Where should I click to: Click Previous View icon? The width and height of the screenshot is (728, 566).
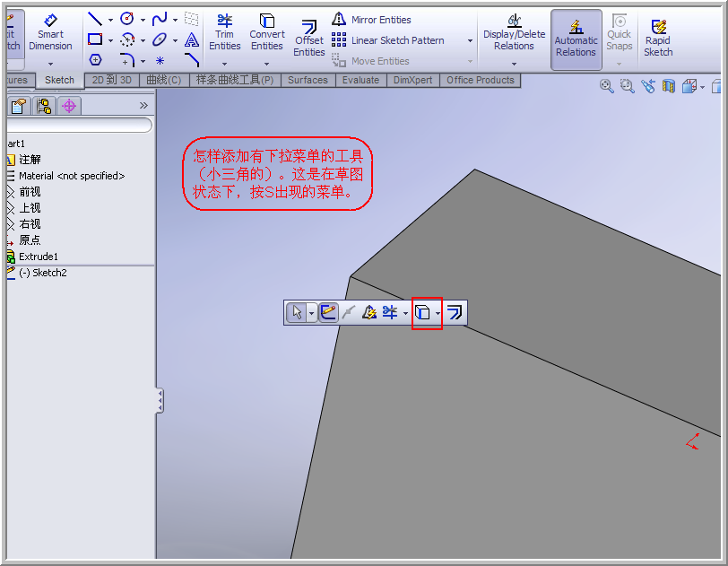pyautogui.click(x=648, y=86)
